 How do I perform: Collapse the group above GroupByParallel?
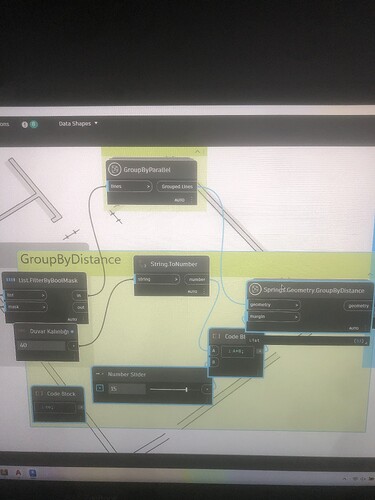[198, 152]
